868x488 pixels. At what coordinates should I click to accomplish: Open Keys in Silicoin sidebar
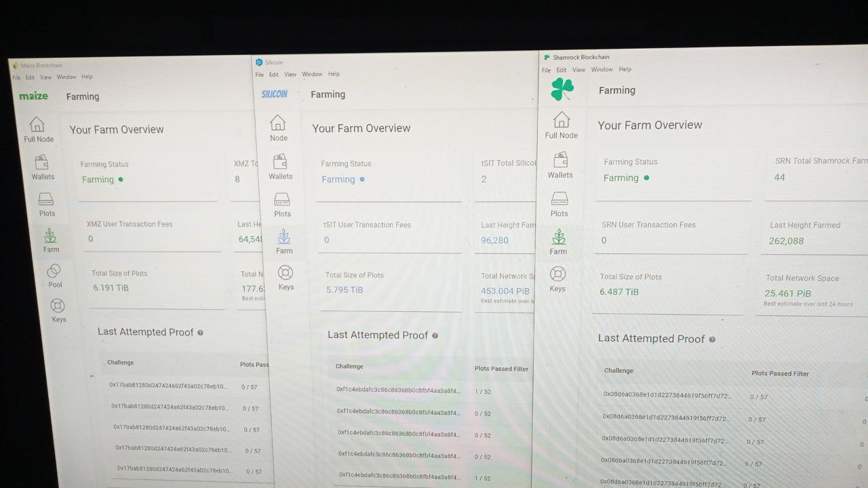coord(285,278)
